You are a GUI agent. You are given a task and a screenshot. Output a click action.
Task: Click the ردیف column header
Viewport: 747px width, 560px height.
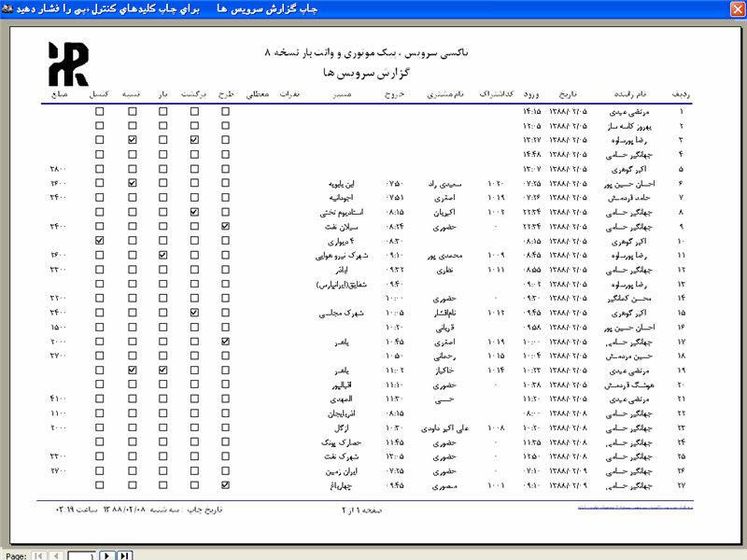[681, 94]
